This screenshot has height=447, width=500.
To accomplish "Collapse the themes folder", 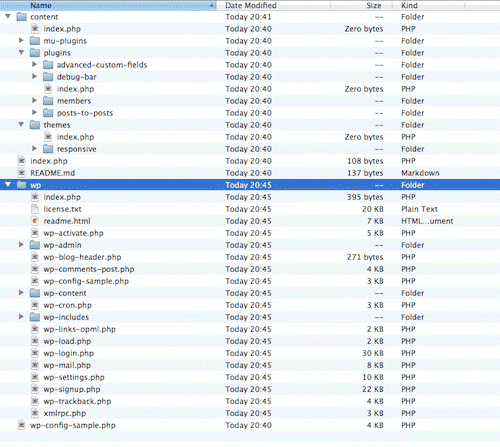I will [21, 124].
